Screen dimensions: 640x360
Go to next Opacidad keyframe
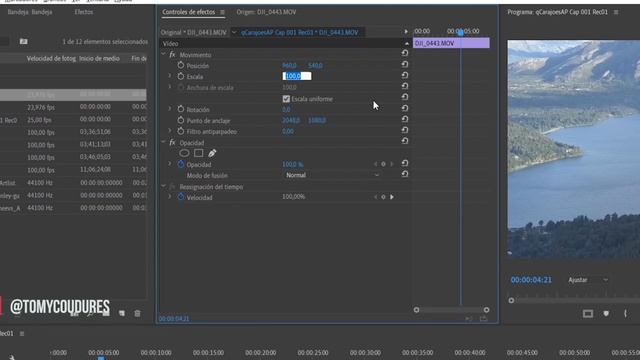pyautogui.click(x=392, y=164)
